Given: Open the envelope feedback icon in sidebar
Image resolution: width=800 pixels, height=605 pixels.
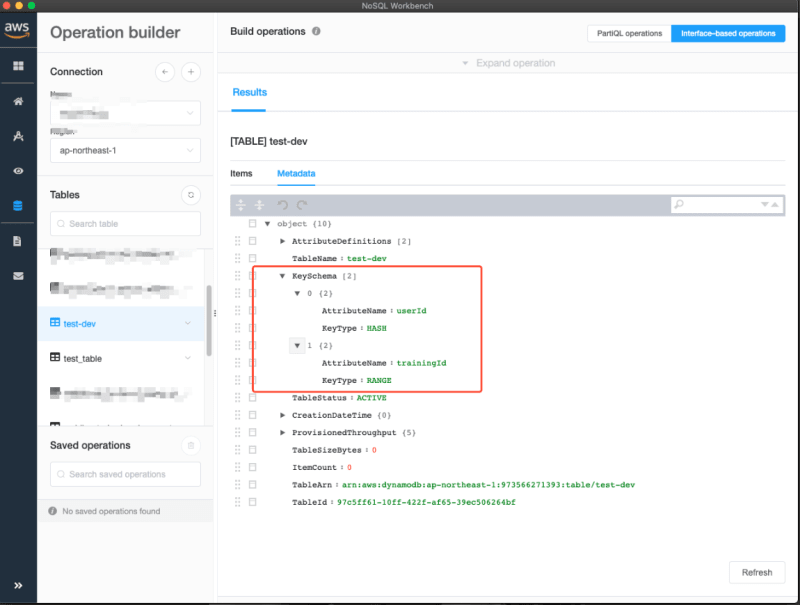Looking at the screenshot, I should 18,276.
